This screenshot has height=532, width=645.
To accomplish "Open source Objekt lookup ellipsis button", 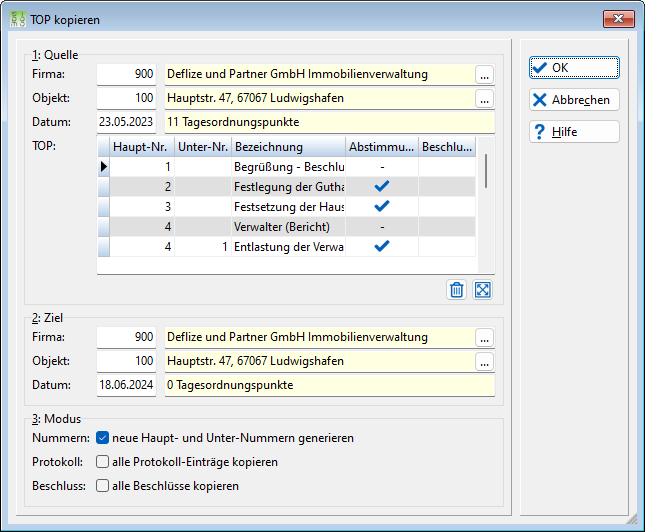I will 484,98.
